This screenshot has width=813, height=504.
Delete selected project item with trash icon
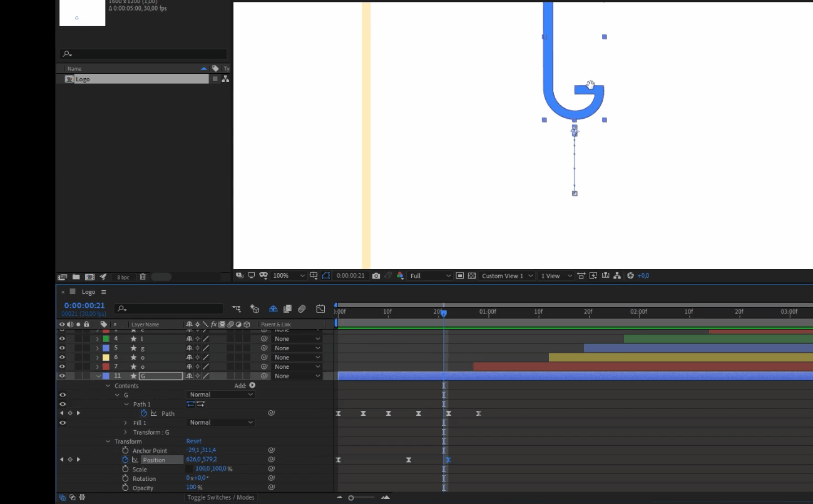click(x=143, y=276)
